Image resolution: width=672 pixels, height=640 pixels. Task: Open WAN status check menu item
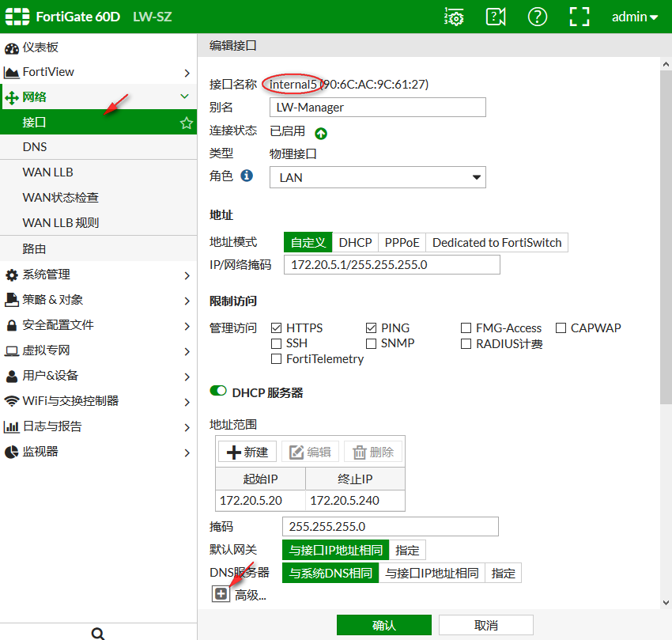[98, 198]
